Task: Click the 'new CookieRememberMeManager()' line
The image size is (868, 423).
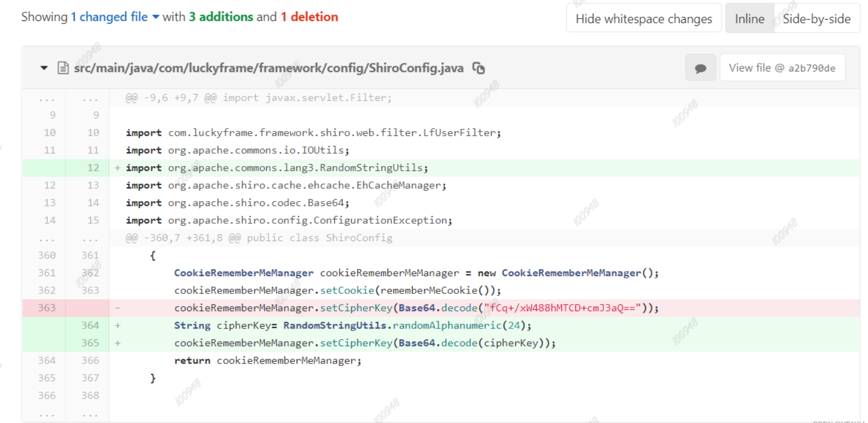Action: click(x=484, y=273)
